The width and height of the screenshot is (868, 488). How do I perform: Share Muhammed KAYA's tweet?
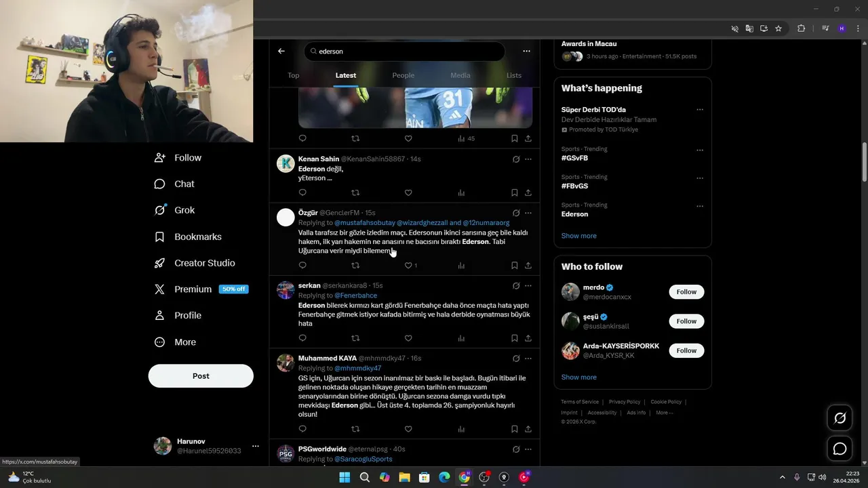[528, 428]
